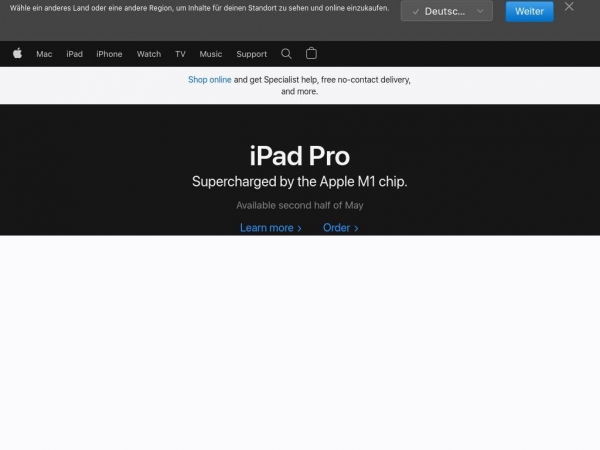600x450 pixels.
Task: Click the Weiter button
Action: click(x=529, y=11)
